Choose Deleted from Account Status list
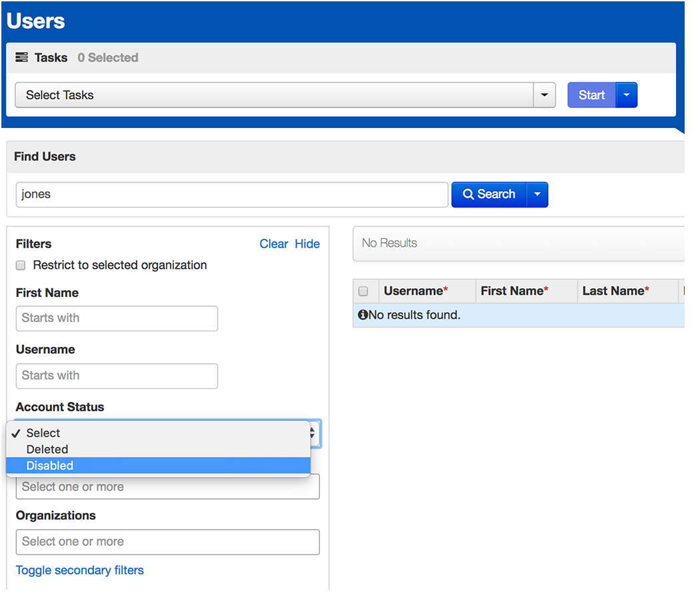This screenshot has width=700, height=605. coord(47,450)
